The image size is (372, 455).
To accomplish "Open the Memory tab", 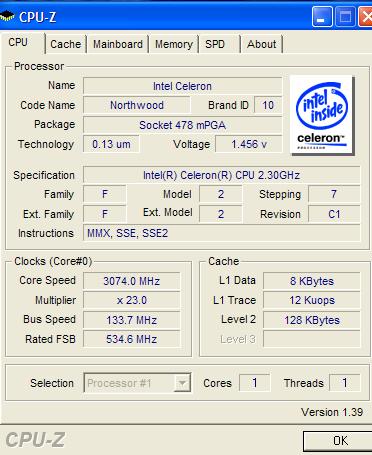I will (x=174, y=44).
